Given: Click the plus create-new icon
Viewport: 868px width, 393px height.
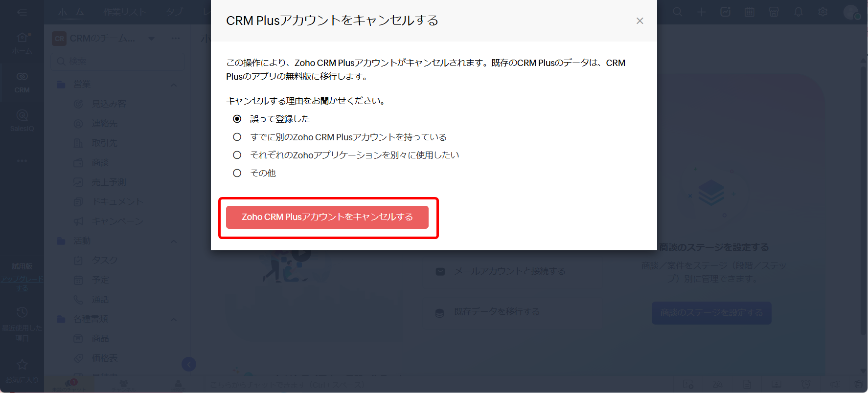Looking at the screenshot, I should pos(702,12).
